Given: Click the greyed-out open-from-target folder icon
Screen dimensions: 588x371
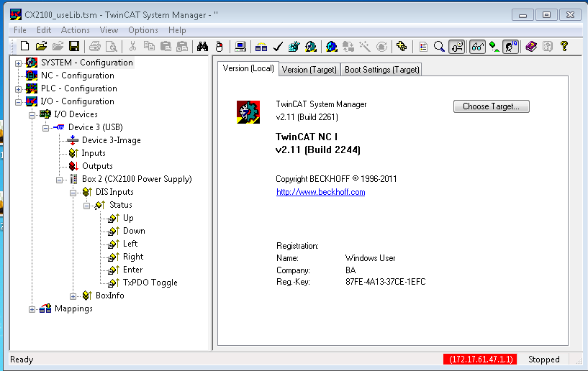Looking at the screenshot, I should pos(58,47).
